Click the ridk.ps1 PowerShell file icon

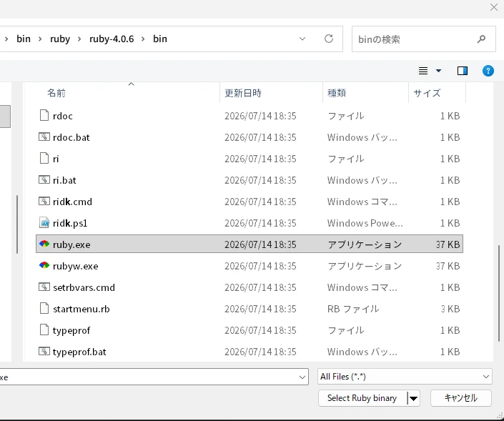[x=44, y=223]
